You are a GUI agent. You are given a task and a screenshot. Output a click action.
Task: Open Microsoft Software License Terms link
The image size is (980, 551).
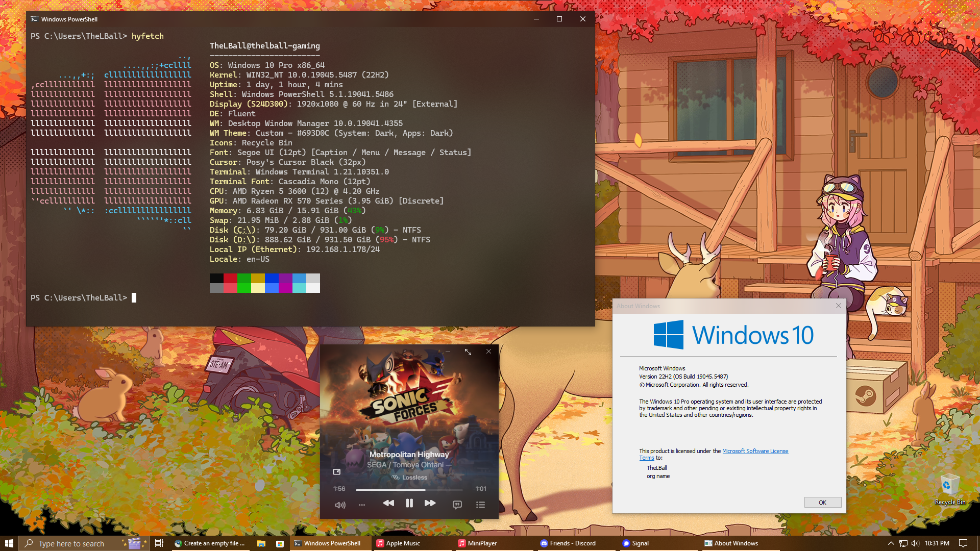(755, 451)
